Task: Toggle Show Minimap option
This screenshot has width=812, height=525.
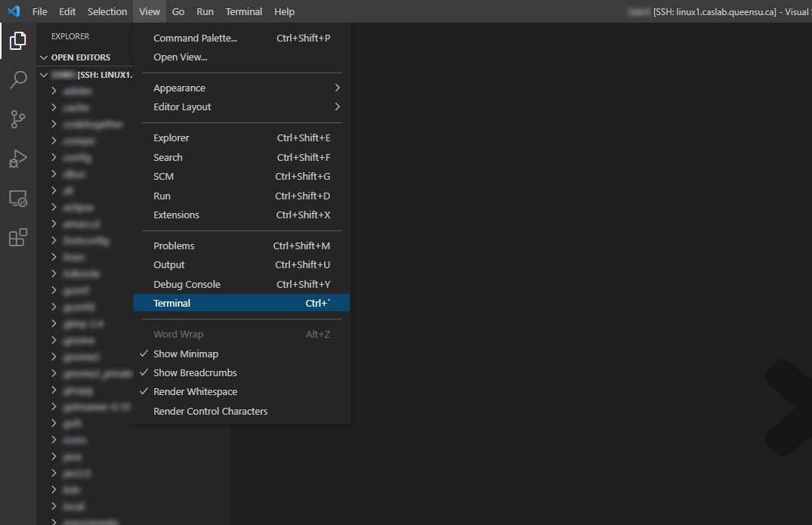Action: point(241,354)
